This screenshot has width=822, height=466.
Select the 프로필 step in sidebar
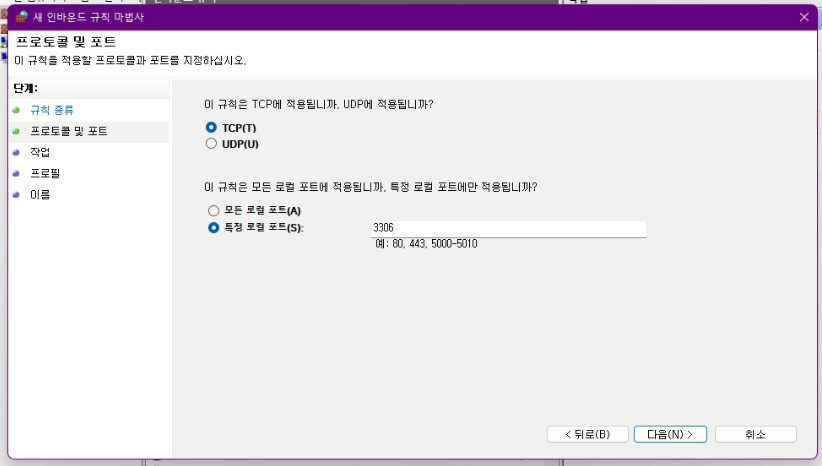pyautogui.click(x=45, y=174)
